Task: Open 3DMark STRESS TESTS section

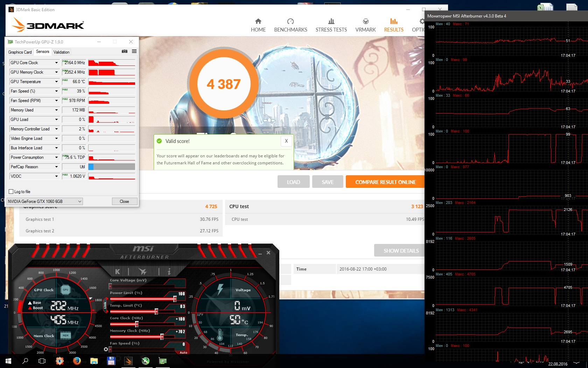Action: [x=331, y=25]
